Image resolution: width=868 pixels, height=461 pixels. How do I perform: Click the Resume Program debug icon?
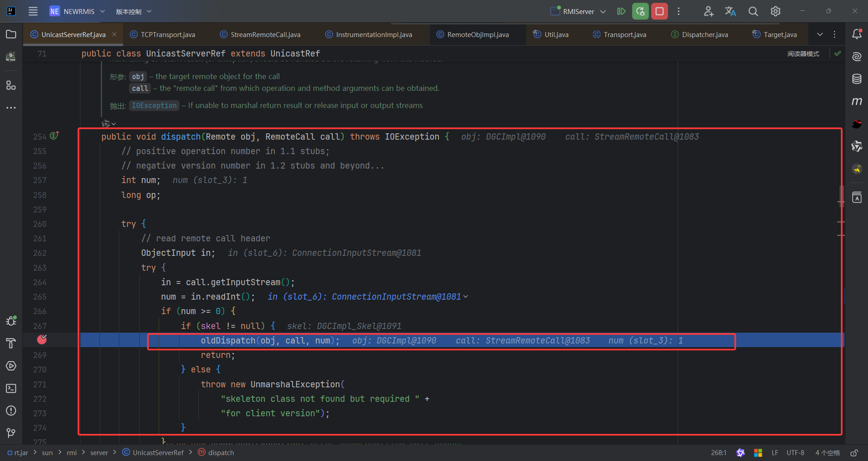click(622, 11)
